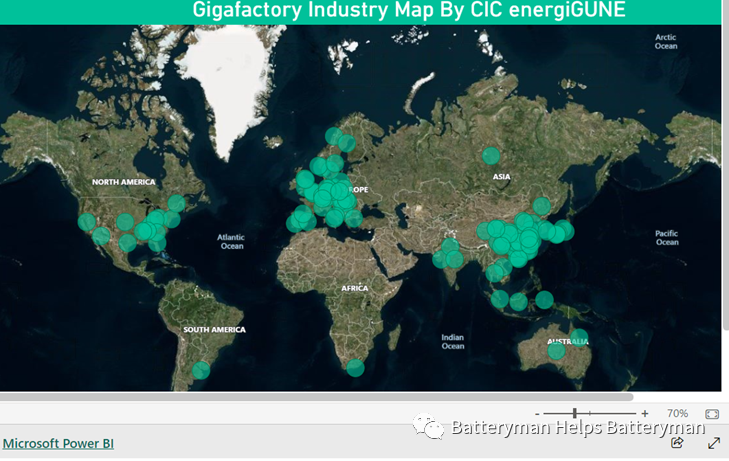Click the 70% zoom level value

pyautogui.click(x=677, y=413)
